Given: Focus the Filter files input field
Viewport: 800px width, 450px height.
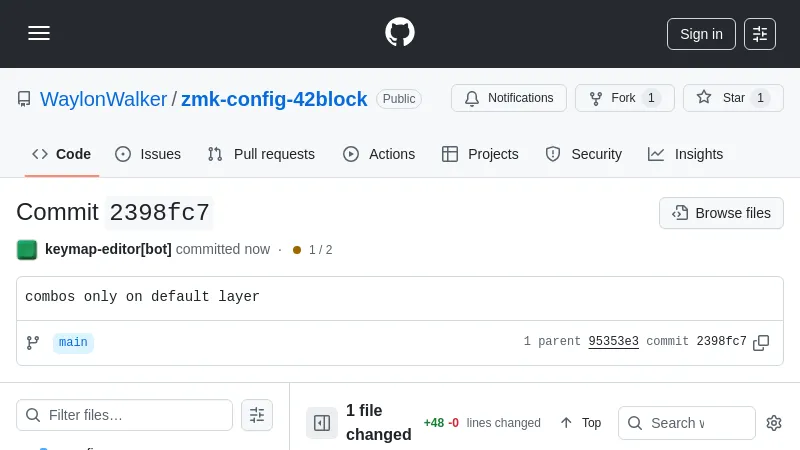Looking at the screenshot, I should click(x=138, y=415).
